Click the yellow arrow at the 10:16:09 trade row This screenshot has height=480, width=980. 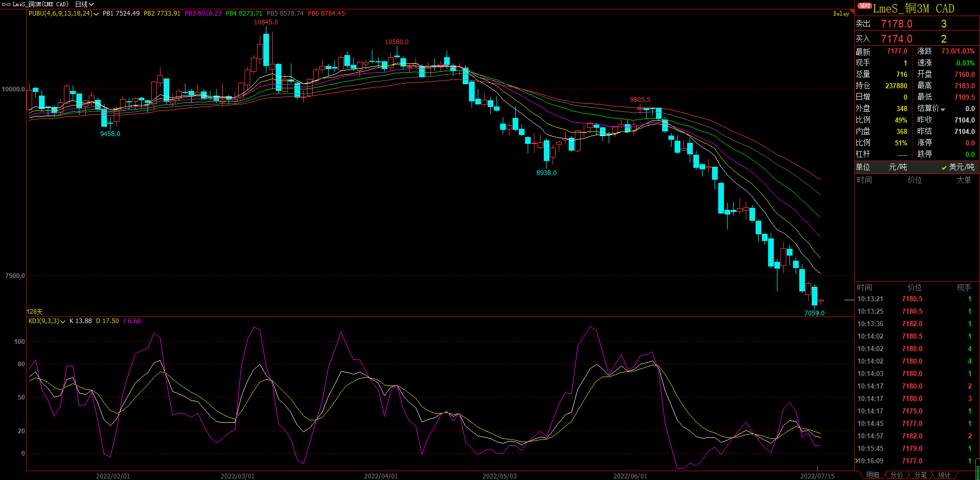click(856, 461)
